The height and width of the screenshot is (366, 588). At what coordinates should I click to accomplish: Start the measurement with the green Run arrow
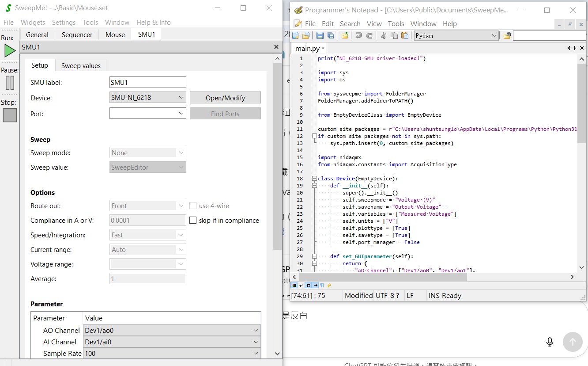pyautogui.click(x=10, y=51)
